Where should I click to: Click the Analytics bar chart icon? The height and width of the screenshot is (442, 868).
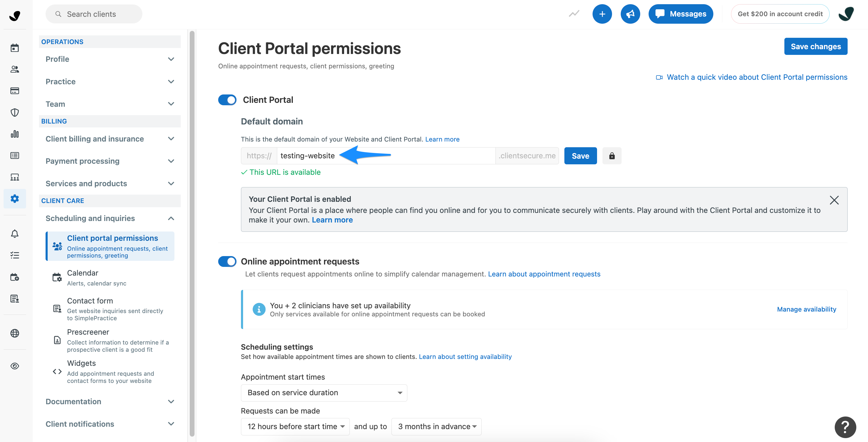pos(15,134)
